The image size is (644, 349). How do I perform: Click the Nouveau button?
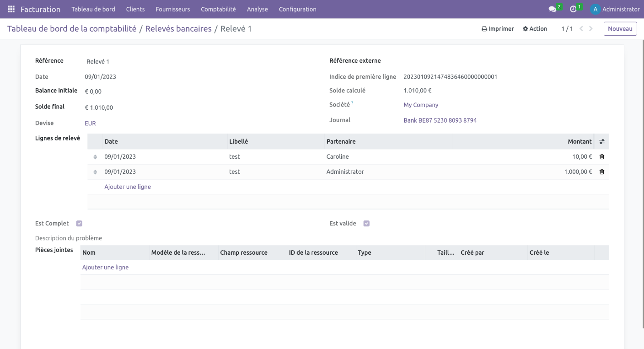[x=620, y=29]
